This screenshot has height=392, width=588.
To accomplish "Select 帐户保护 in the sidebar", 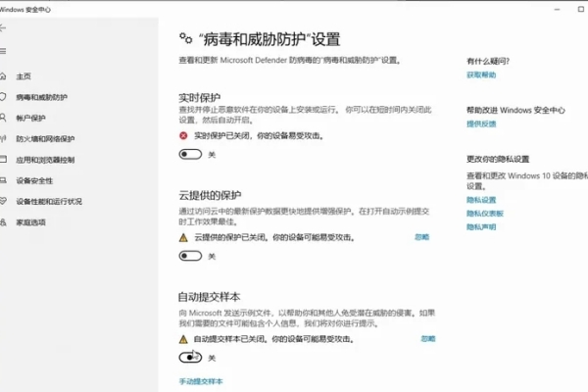I will [x=30, y=119].
